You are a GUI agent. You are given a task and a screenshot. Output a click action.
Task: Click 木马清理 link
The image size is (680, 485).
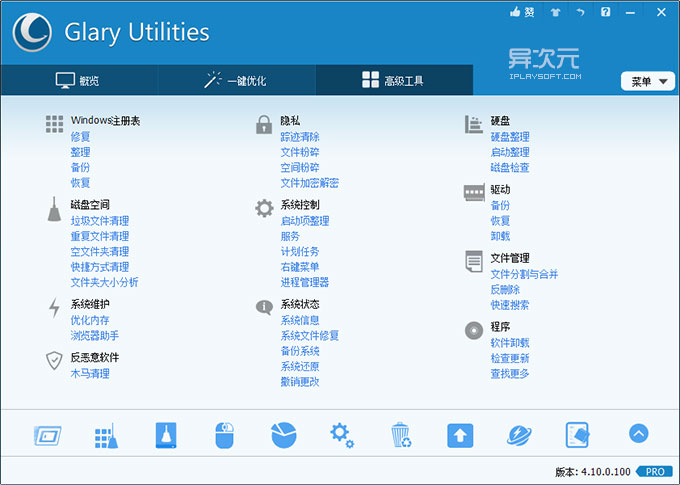[90, 374]
